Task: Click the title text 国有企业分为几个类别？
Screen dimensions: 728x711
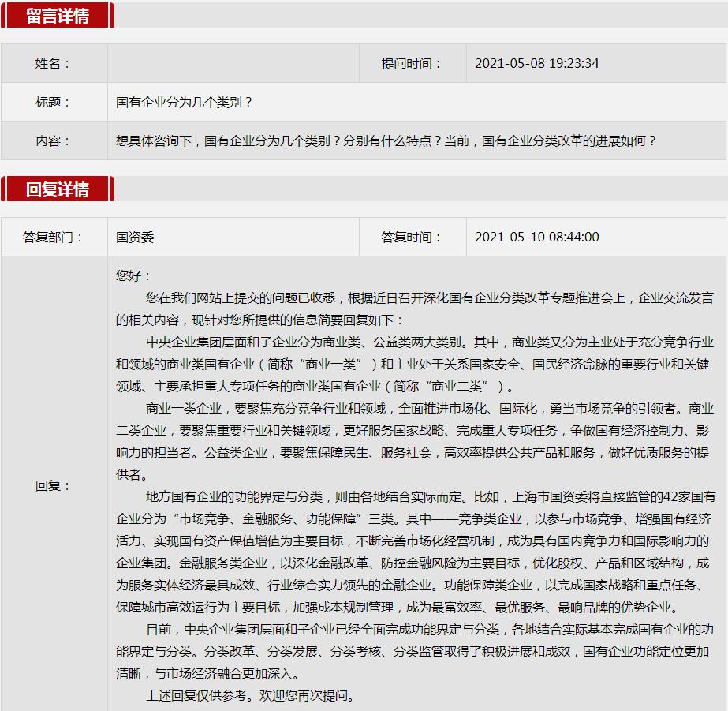Action: point(185,103)
